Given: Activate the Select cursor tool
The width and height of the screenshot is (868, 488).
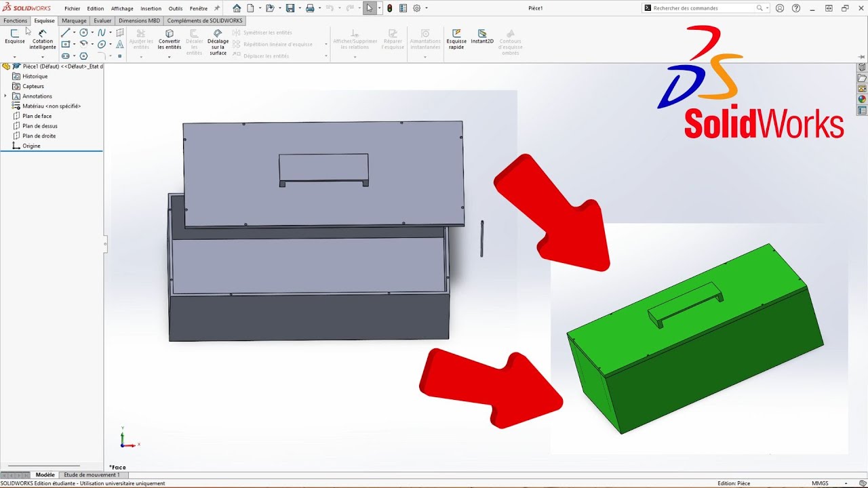Looking at the screenshot, I should coord(369,8).
